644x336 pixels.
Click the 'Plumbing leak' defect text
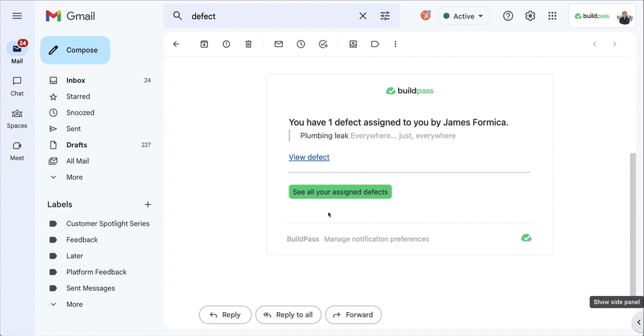[x=324, y=135]
